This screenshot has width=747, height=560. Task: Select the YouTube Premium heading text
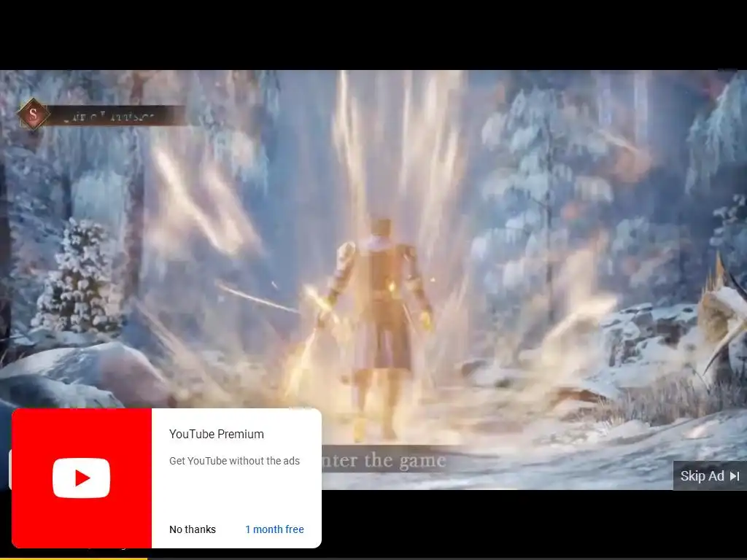pos(216,434)
